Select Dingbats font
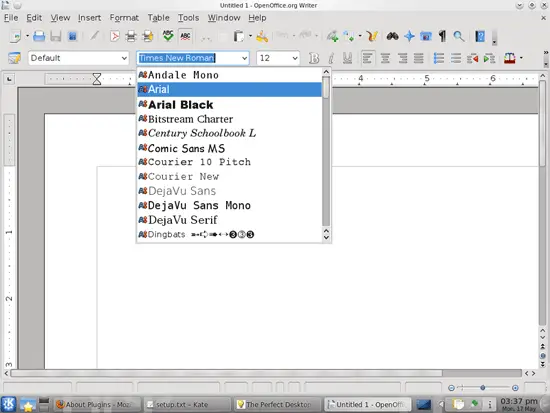 pyautogui.click(x=229, y=234)
